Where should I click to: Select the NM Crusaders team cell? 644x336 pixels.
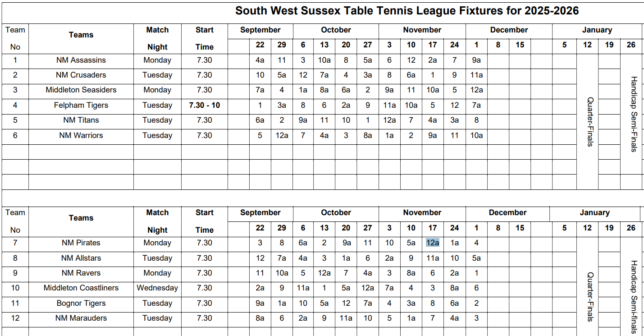click(x=81, y=75)
